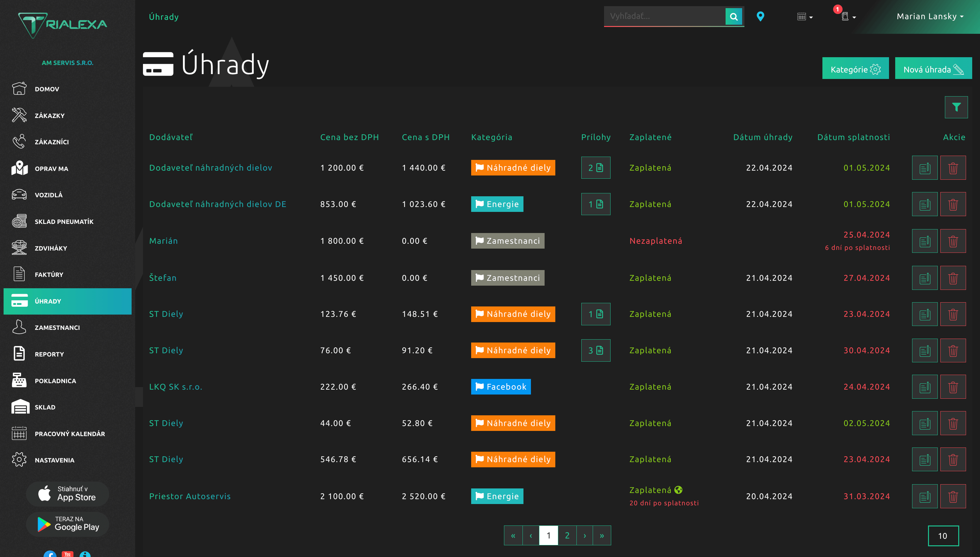980x557 pixels.
Task: Open supplier link Priestor Autoservis
Action: click(x=190, y=496)
